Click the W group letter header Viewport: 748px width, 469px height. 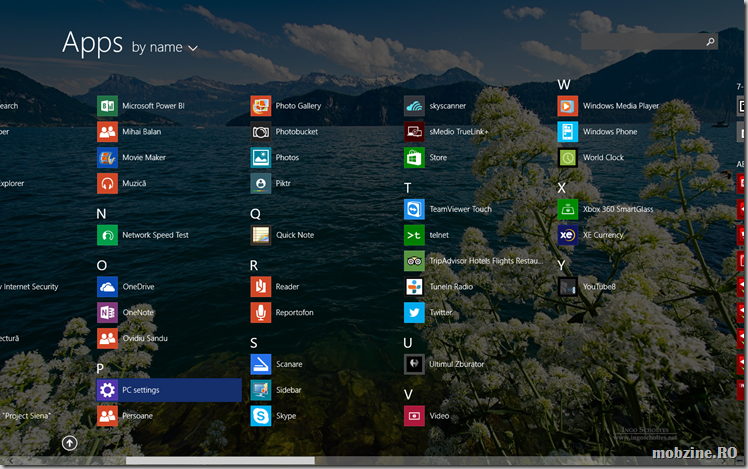564,84
